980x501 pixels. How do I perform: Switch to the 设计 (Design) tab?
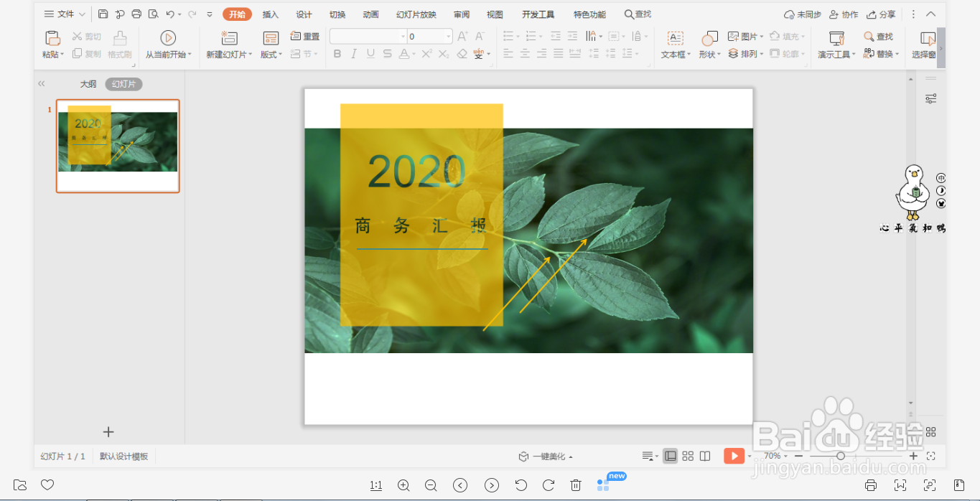[304, 14]
